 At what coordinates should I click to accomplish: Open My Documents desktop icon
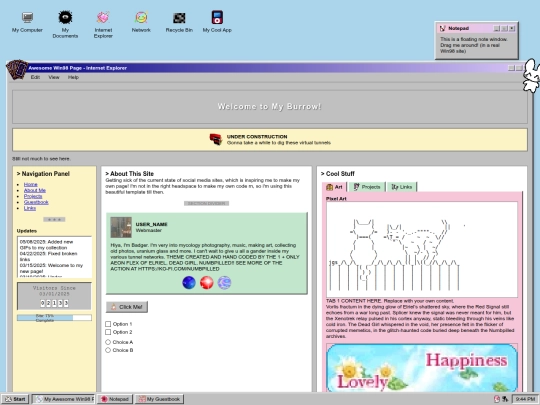pyautogui.click(x=65, y=24)
